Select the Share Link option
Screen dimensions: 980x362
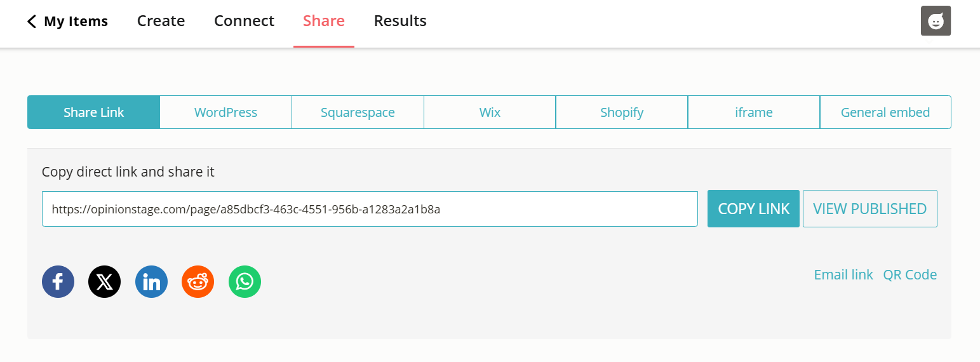[93, 112]
